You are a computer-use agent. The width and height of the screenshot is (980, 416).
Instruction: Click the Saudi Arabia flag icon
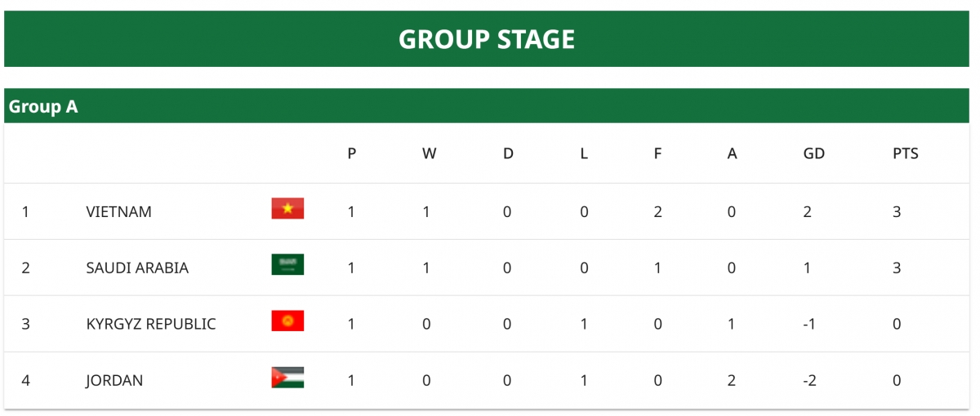tap(287, 264)
